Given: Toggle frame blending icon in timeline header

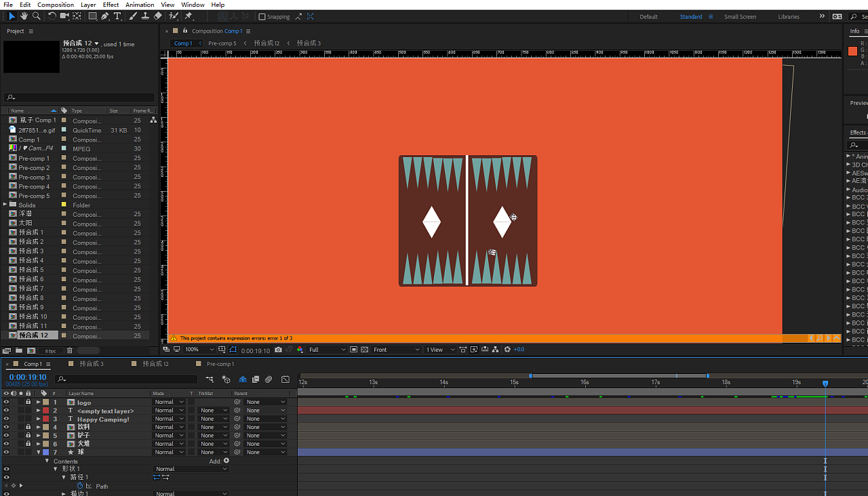Looking at the screenshot, I should tap(256, 379).
